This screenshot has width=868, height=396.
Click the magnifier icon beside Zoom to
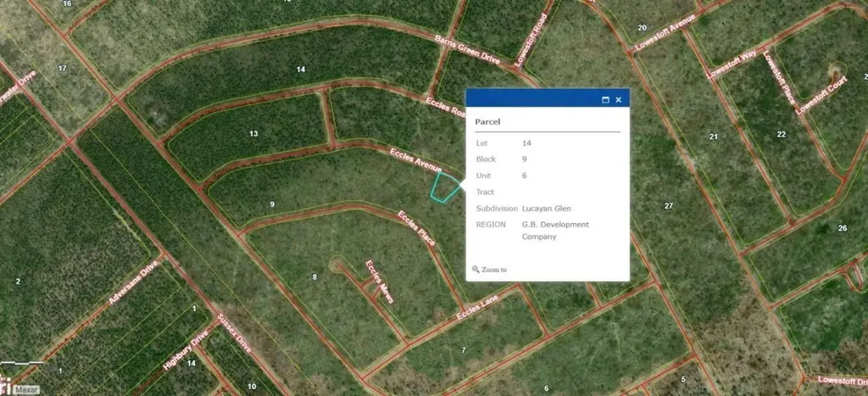tap(476, 270)
